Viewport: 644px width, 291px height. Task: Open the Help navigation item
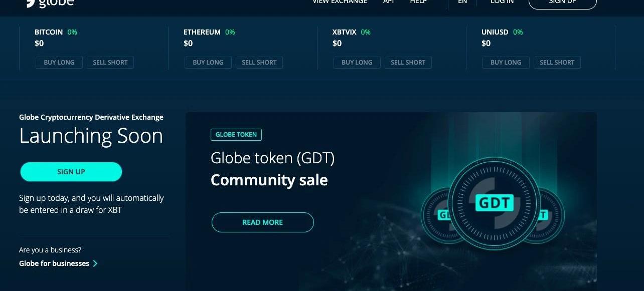click(x=418, y=2)
